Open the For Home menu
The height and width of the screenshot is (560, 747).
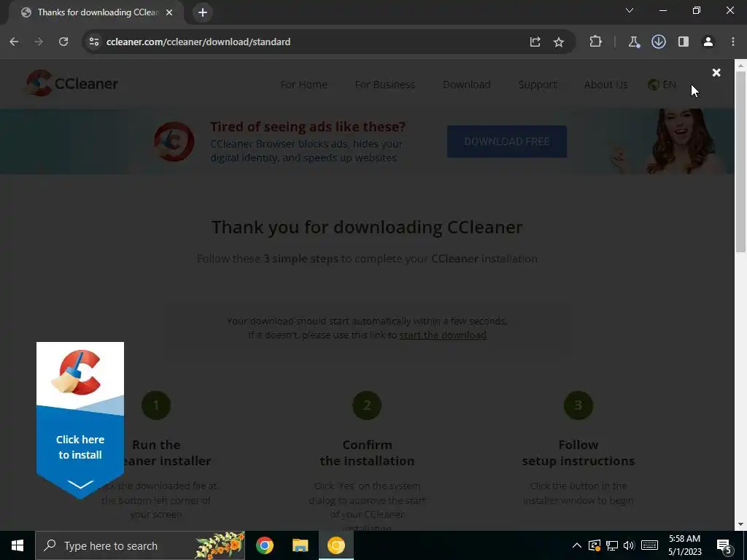pyautogui.click(x=303, y=85)
